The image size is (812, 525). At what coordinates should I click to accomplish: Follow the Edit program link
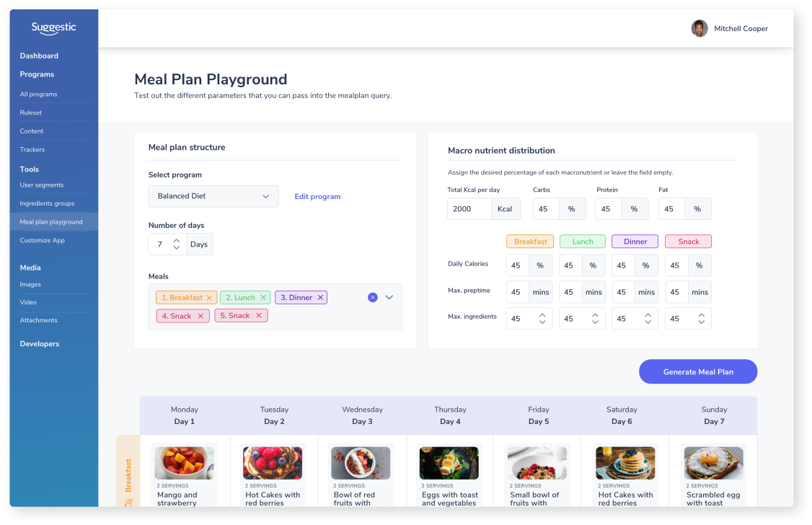317,196
